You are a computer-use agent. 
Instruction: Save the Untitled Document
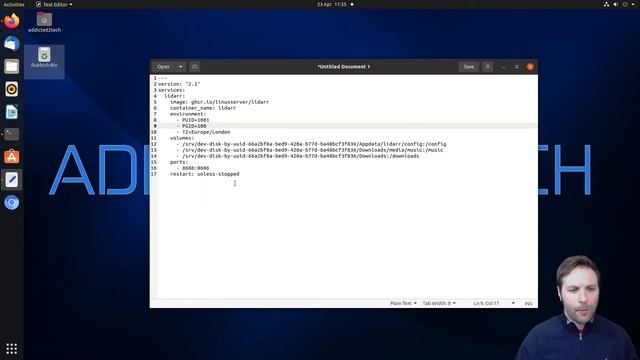[469, 67]
